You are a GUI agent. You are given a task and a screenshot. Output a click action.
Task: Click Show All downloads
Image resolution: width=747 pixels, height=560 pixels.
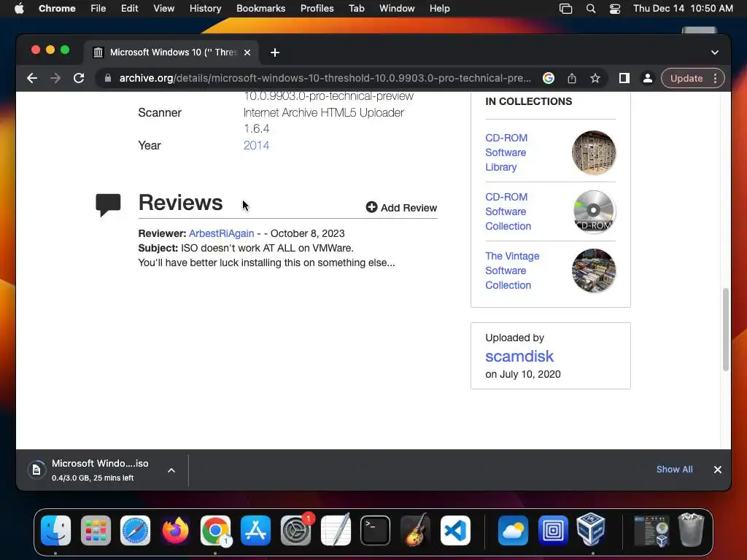point(674,470)
